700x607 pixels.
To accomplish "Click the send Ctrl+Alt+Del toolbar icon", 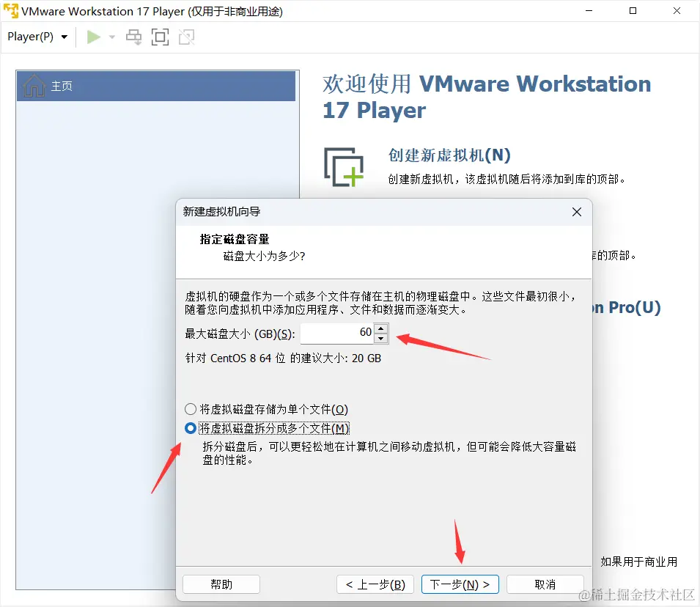I will [133, 37].
